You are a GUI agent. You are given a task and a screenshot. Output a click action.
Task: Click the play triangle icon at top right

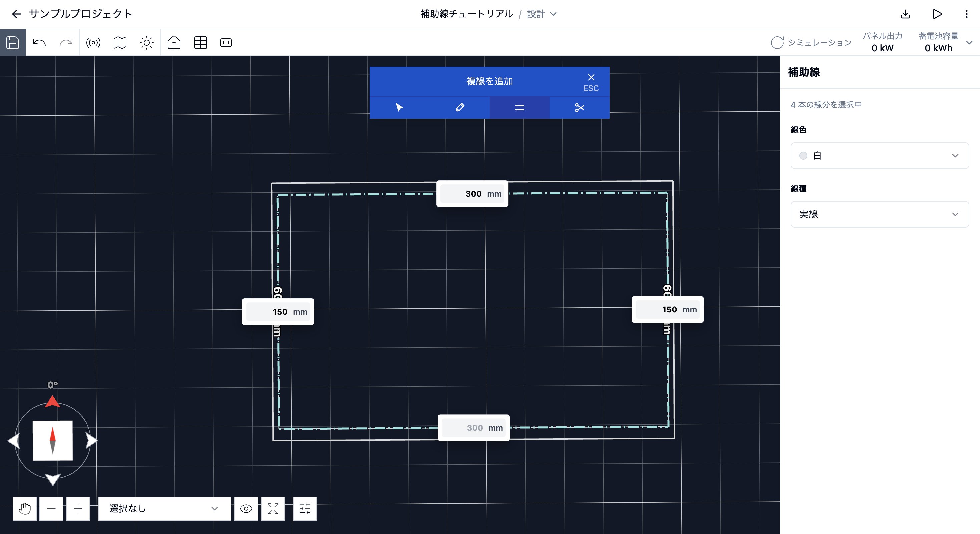(937, 14)
